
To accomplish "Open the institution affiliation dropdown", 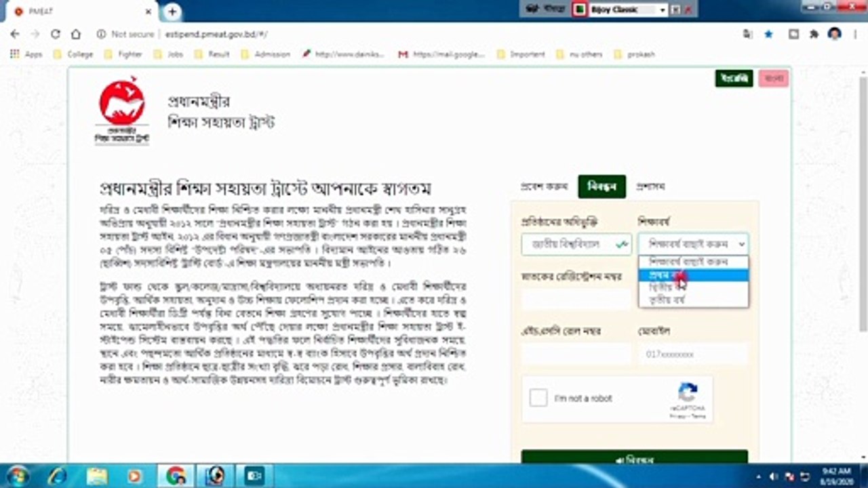I will click(x=576, y=244).
